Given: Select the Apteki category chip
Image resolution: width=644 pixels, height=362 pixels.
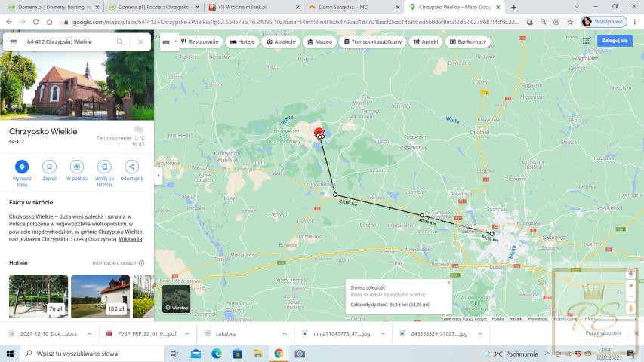Looking at the screenshot, I should [x=426, y=42].
